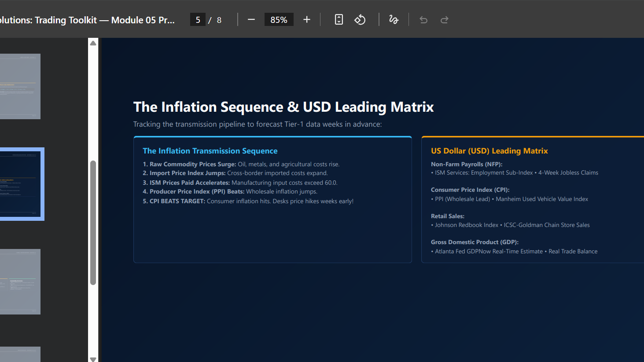This screenshot has width=644, height=362.
Task: Click the total page count 8
Action: pos(219,20)
